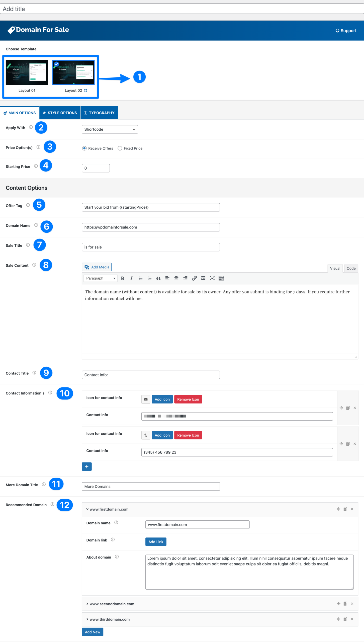
Task: Switch editor to Visual tab
Action: pos(335,268)
